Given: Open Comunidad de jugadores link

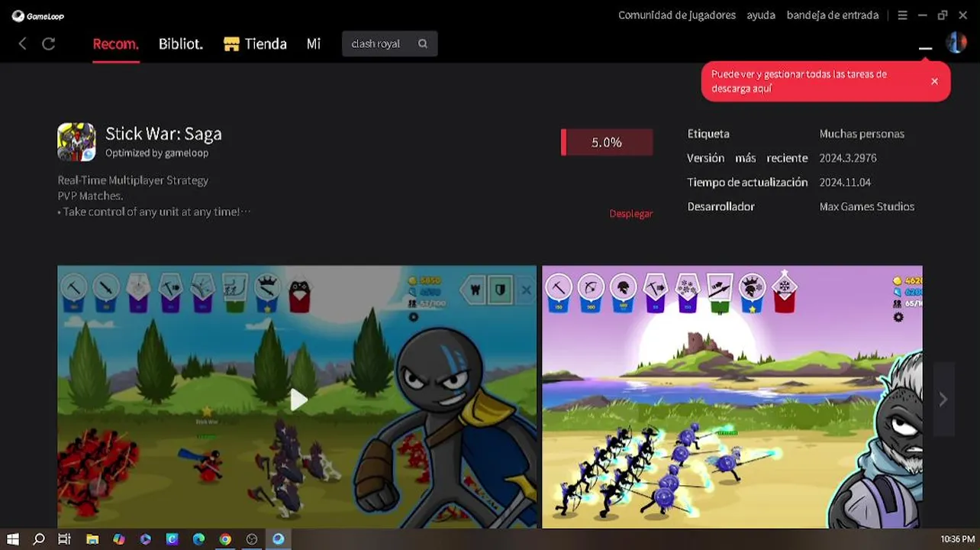Looking at the screenshot, I should [677, 15].
